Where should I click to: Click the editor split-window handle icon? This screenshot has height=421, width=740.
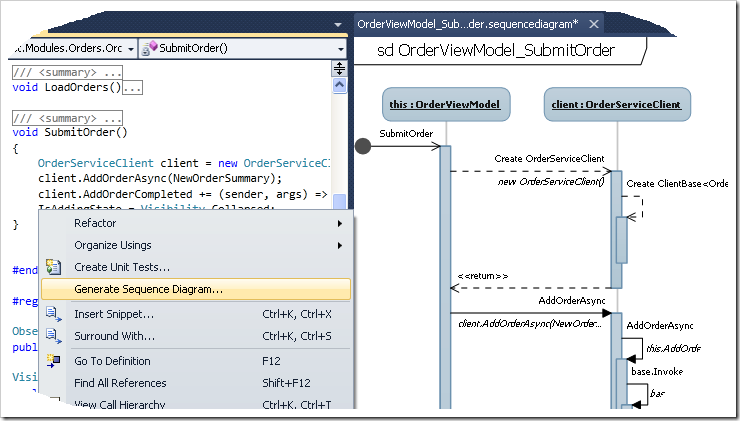pyautogui.click(x=339, y=68)
